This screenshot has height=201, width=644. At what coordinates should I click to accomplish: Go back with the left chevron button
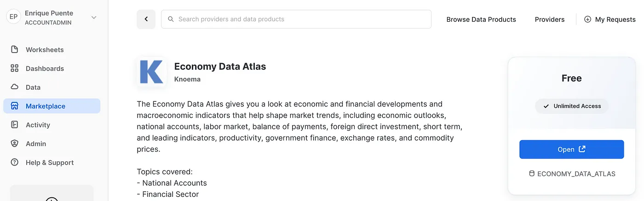pyautogui.click(x=146, y=19)
